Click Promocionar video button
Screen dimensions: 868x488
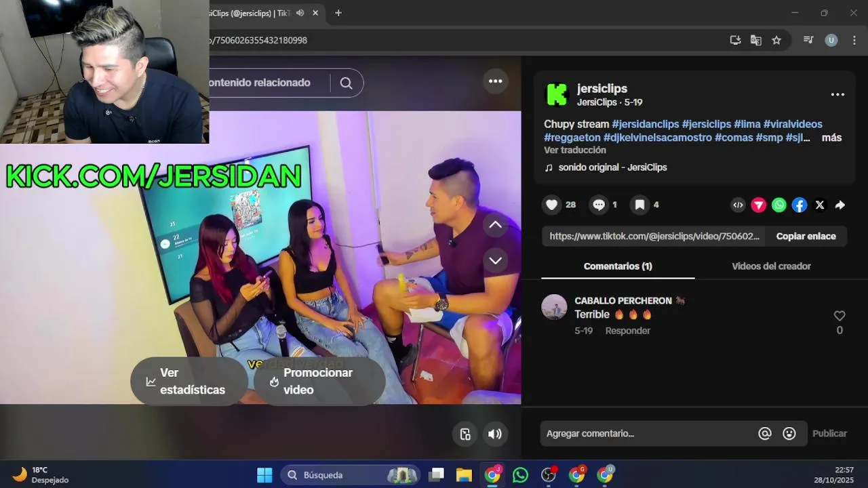[x=319, y=382]
